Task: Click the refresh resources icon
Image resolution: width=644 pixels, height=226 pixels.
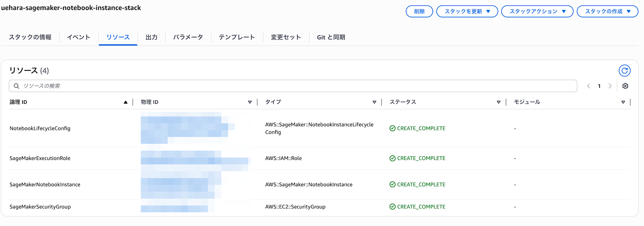Action: click(624, 71)
